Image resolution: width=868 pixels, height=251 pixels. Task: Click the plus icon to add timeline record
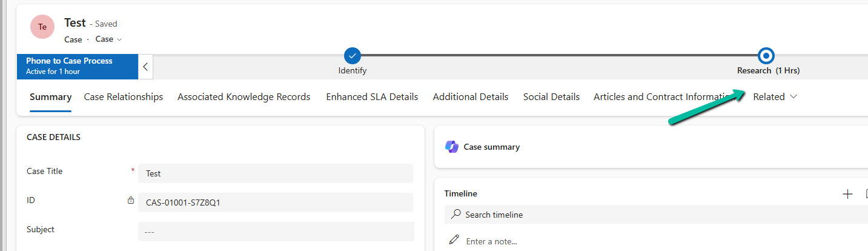847,194
